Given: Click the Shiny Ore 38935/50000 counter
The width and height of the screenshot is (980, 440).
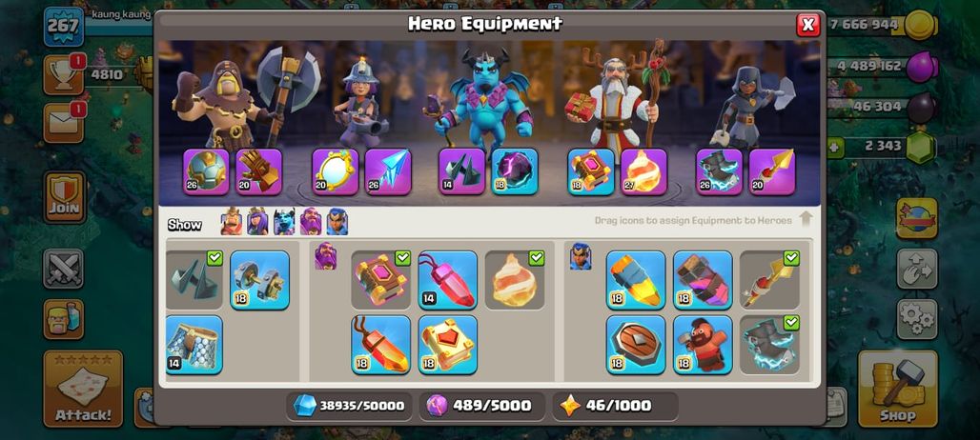Looking at the screenshot, I should coord(349,406).
